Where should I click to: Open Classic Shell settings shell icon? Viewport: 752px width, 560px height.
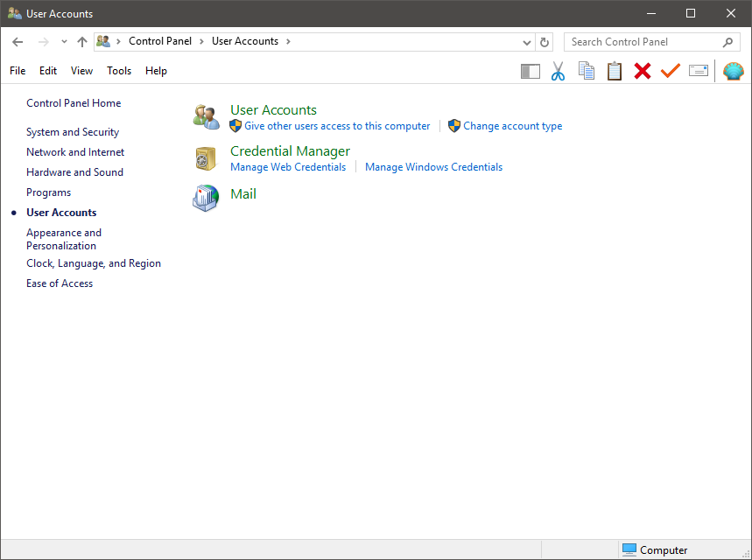coord(734,72)
